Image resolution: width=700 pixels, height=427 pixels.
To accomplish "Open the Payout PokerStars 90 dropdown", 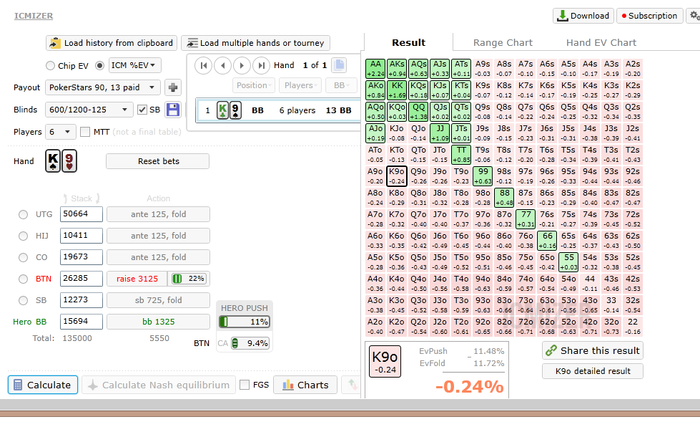I will pos(103,88).
